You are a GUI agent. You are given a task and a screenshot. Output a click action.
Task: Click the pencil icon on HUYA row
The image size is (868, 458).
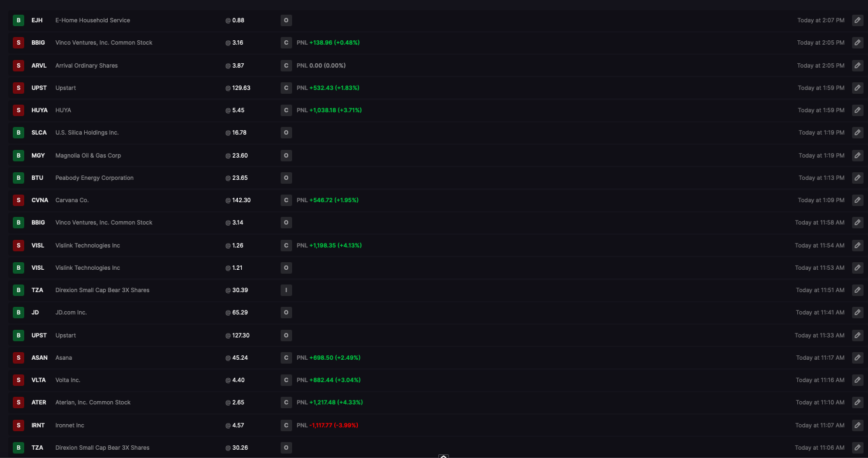(x=858, y=110)
